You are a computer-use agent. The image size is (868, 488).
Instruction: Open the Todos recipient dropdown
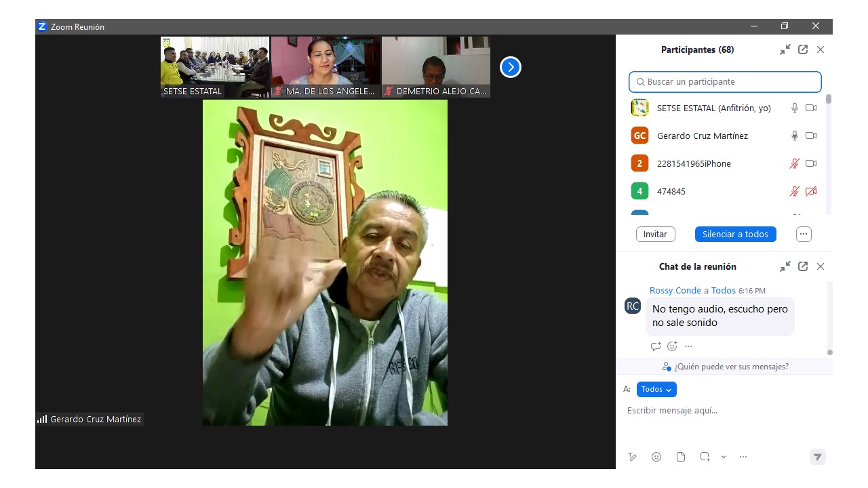(x=656, y=389)
